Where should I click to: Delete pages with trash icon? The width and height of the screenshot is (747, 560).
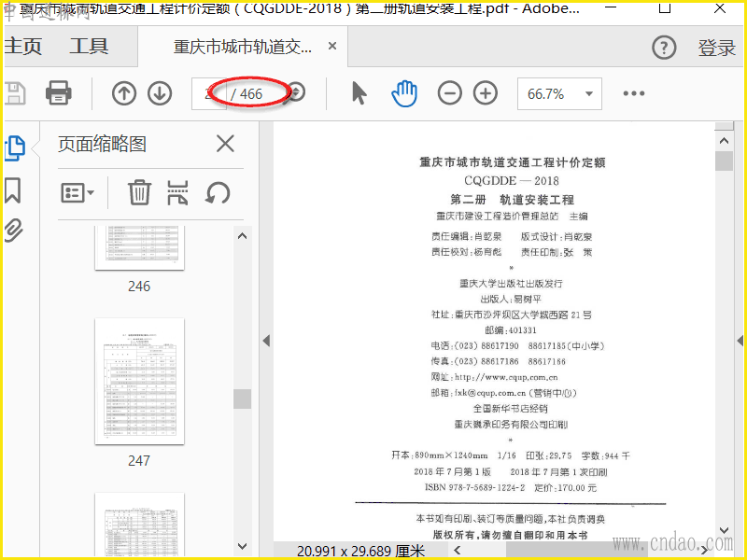(139, 192)
